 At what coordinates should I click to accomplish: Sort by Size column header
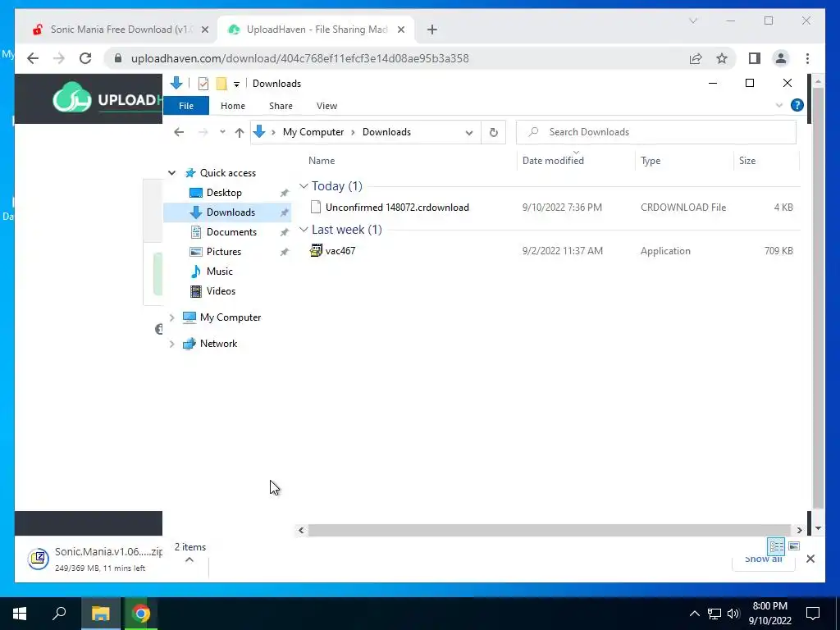[x=746, y=160]
